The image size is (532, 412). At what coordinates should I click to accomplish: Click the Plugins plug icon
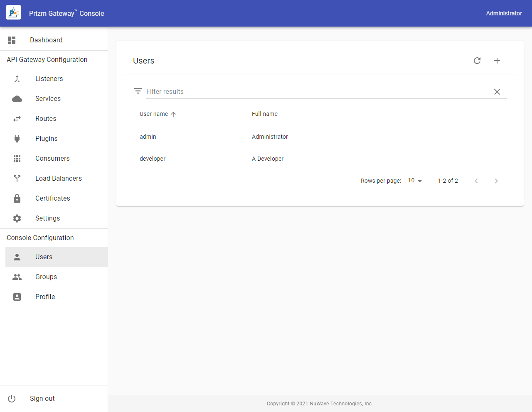(x=17, y=139)
